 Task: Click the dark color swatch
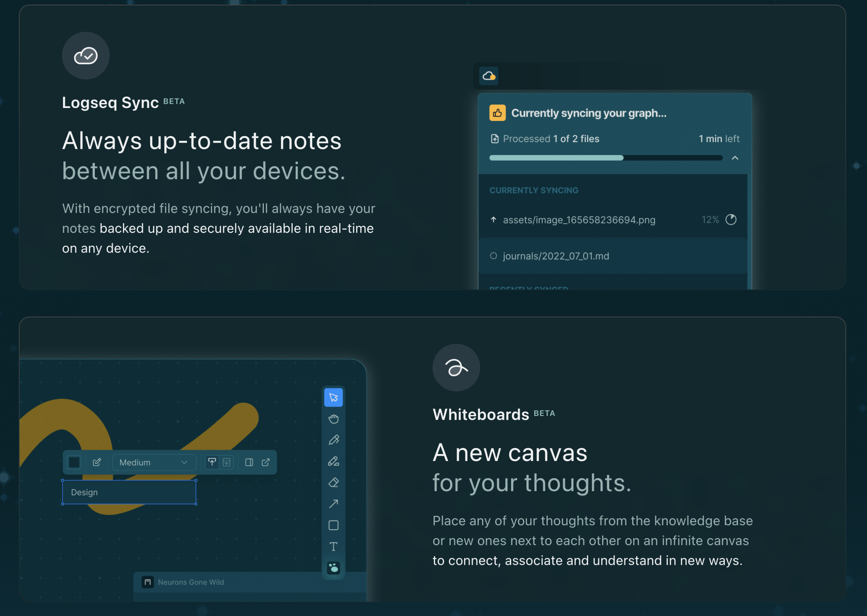74,462
